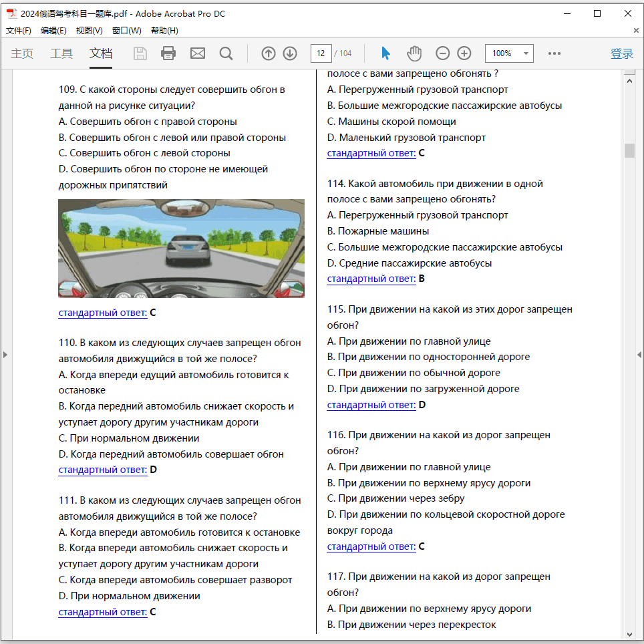Open the search magnifier tool
644x644 pixels.
tap(226, 53)
